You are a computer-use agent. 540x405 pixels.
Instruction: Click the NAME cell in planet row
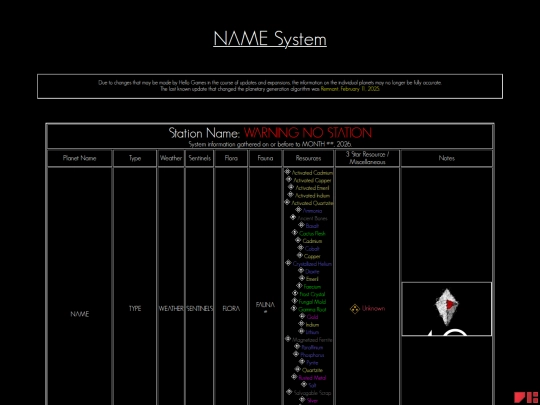[x=80, y=314]
